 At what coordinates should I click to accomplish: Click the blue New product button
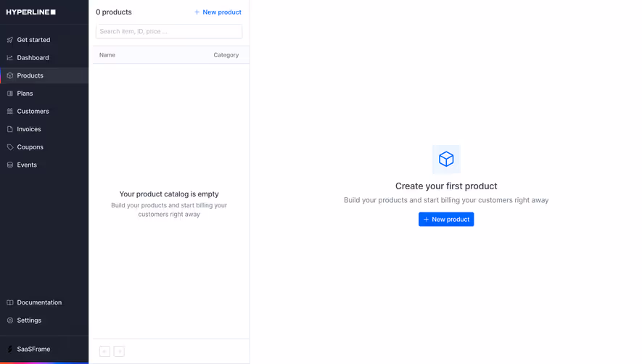(446, 219)
